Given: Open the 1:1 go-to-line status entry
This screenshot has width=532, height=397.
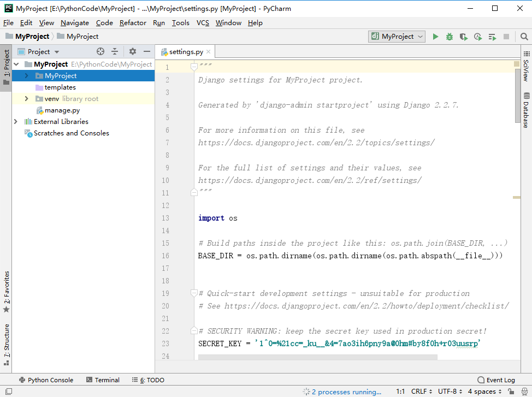Looking at the screenshot, I should click(x=400, y=392).
